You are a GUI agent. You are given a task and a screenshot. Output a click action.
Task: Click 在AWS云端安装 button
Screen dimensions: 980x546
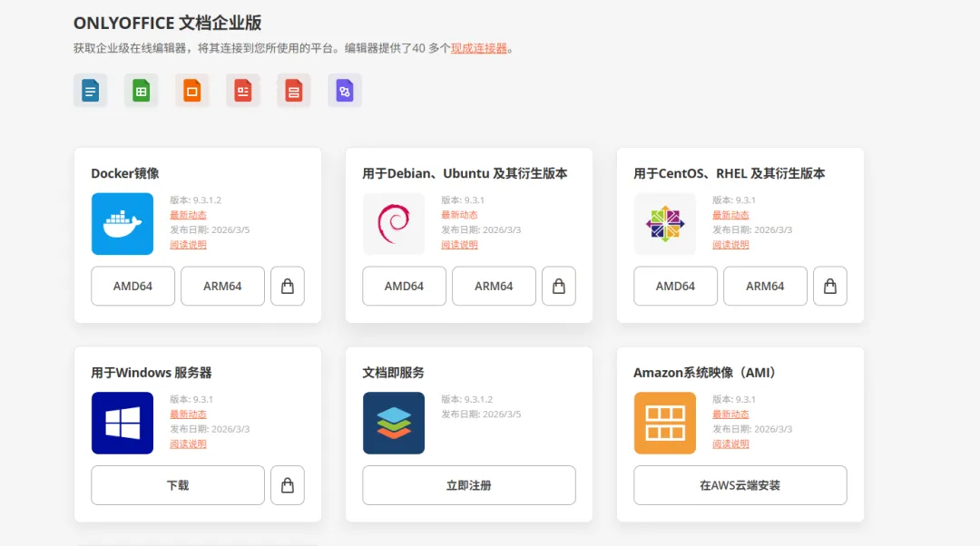[740, 485]
